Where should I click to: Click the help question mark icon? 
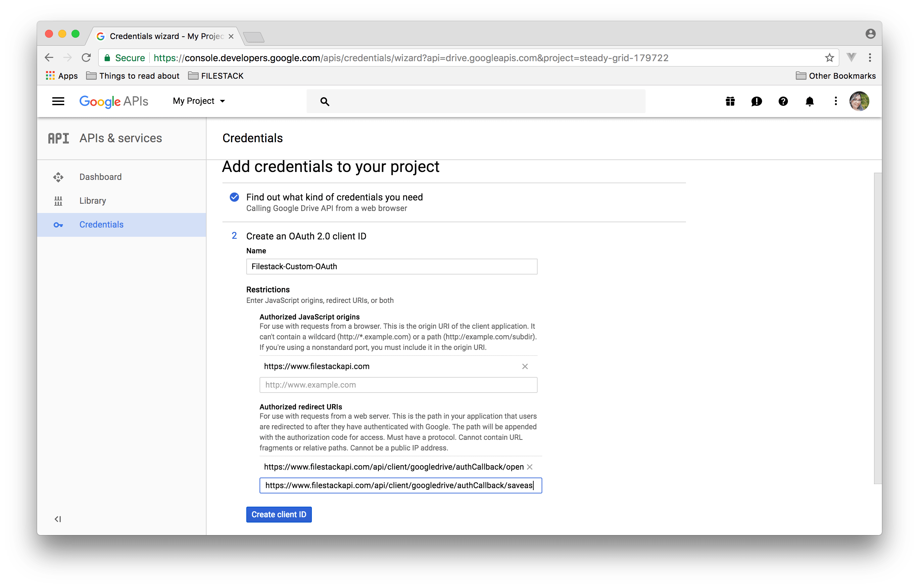tap(782, 102)
